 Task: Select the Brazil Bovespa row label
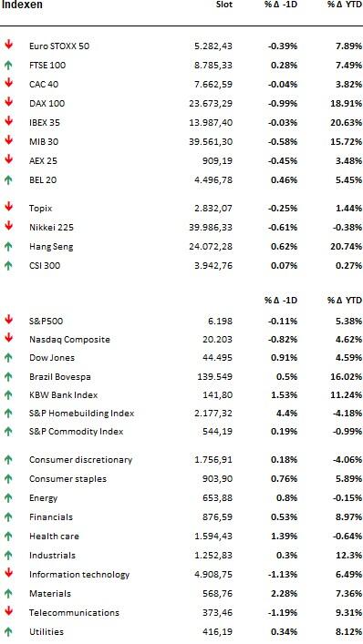tap(60, 376)
